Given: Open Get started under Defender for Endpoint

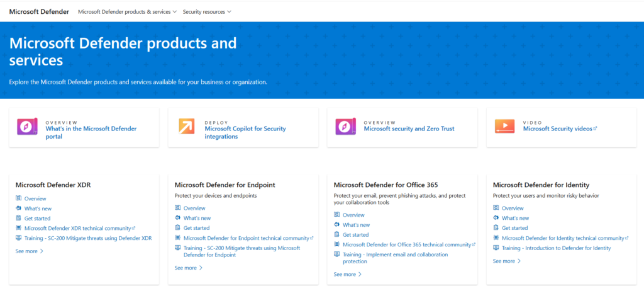Looking at the screenshot, I should tap(196, 228).
